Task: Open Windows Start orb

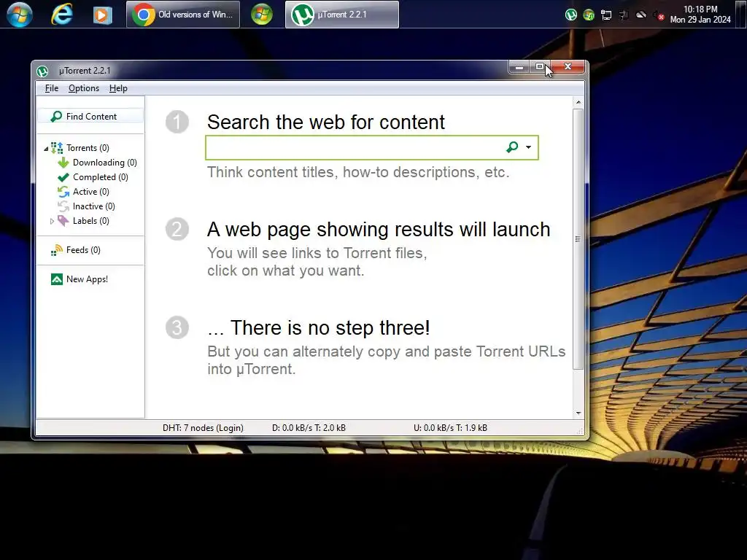Action: [x=20, y=15]
